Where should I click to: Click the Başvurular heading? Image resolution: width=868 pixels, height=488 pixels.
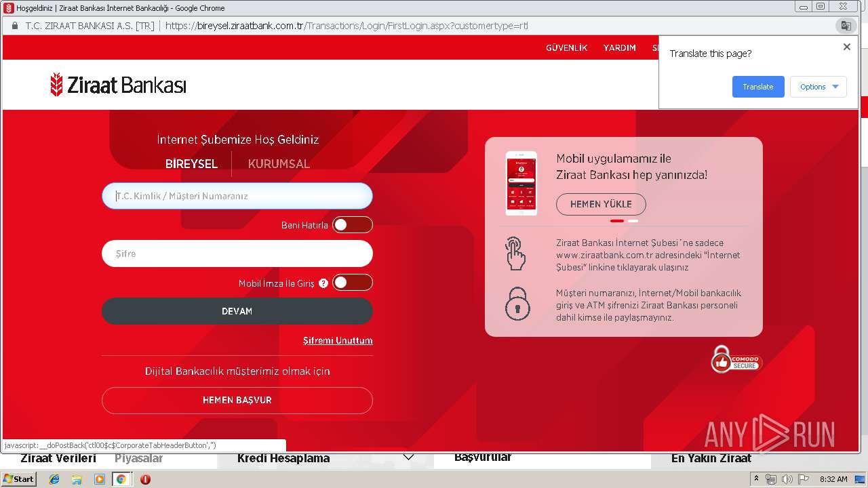tap(483, 457)
